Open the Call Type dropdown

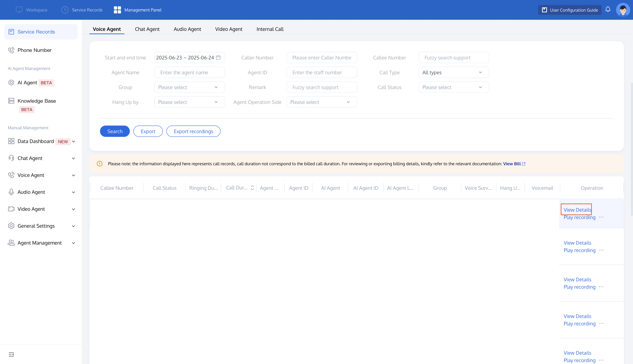tap(454, 72)
